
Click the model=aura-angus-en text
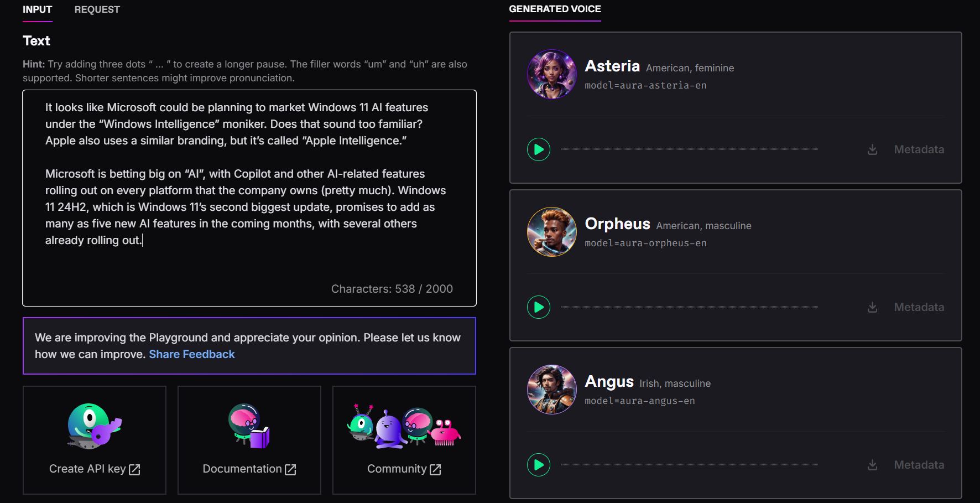pos(640,401)
